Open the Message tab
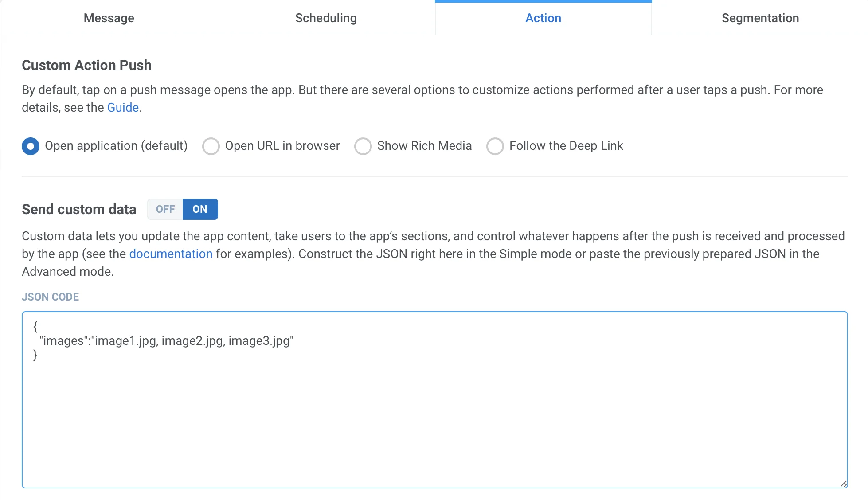The image size is (868, 500). tap(109, 18)
